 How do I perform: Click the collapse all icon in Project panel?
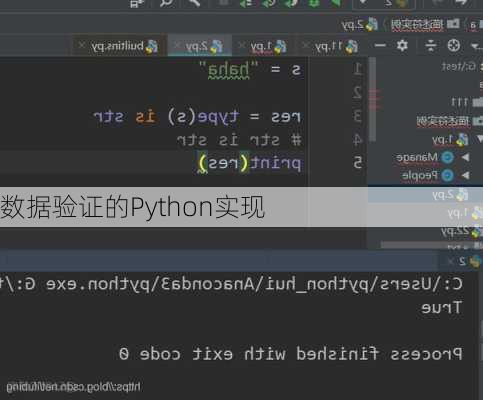(x=431, y=45)
